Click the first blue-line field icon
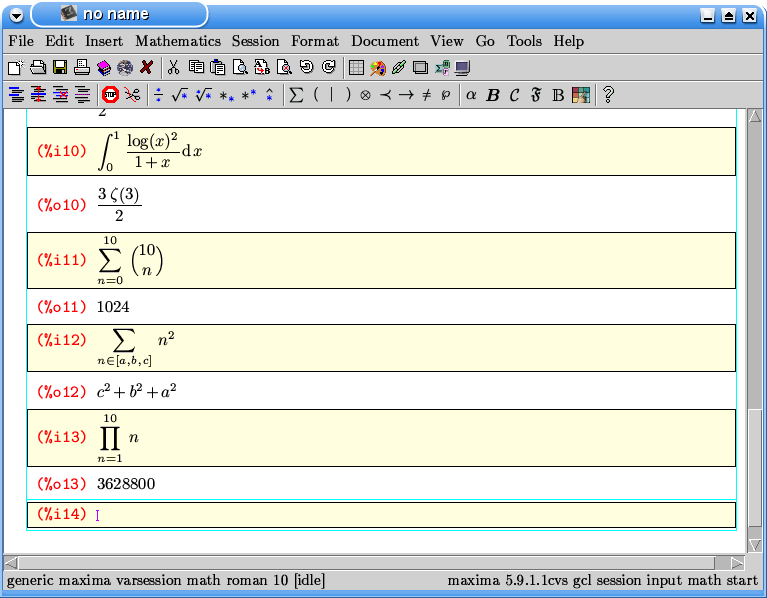 17,94
